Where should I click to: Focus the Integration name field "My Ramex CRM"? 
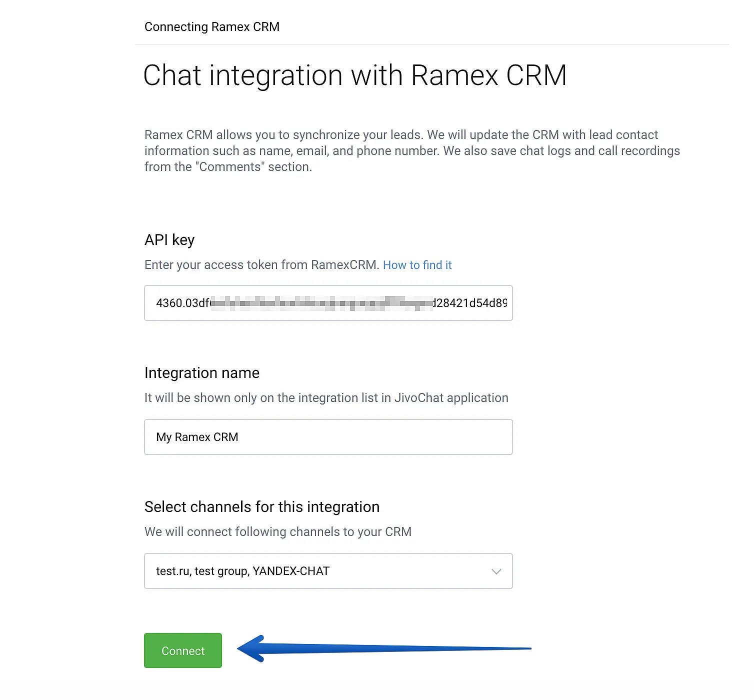click(x=328, y=437)
